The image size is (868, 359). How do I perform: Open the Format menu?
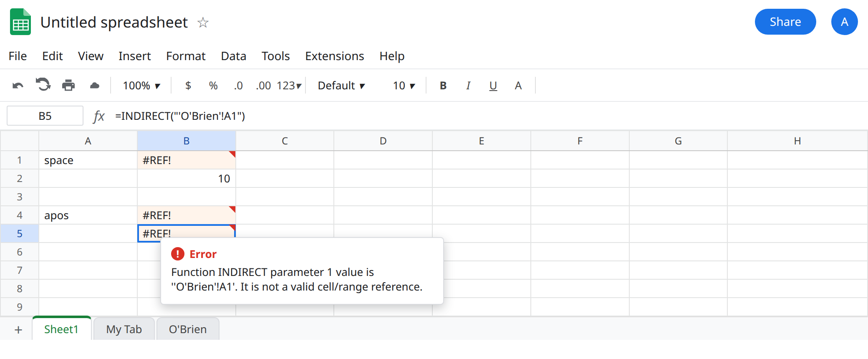186,56
